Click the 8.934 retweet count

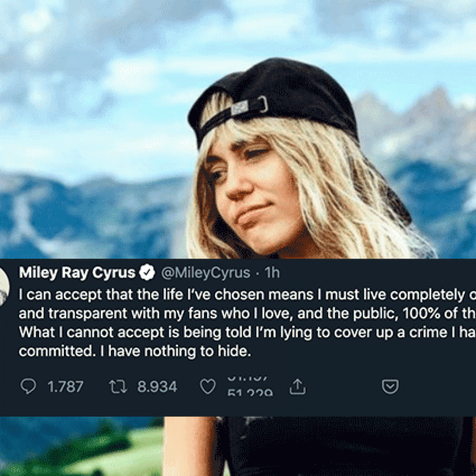pyautogui.click(x=157, y=387)
